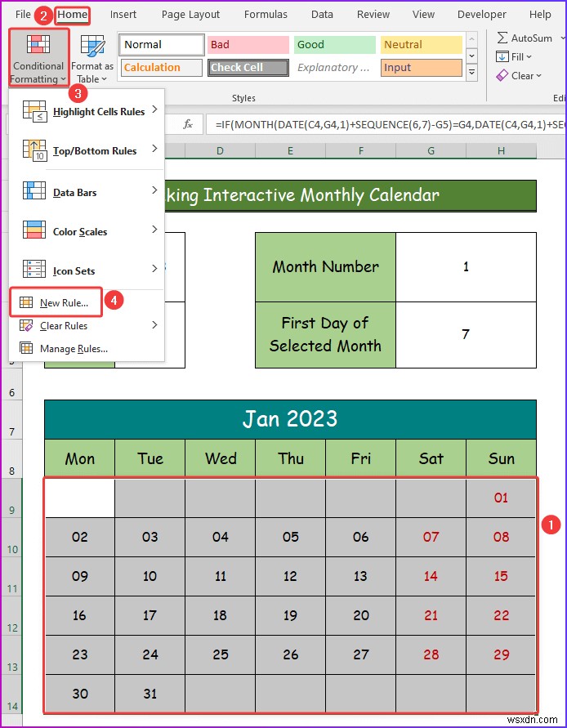567x728 pixels.
Task: Select the Month Number value cell 1
Action: tap(466, 267)
